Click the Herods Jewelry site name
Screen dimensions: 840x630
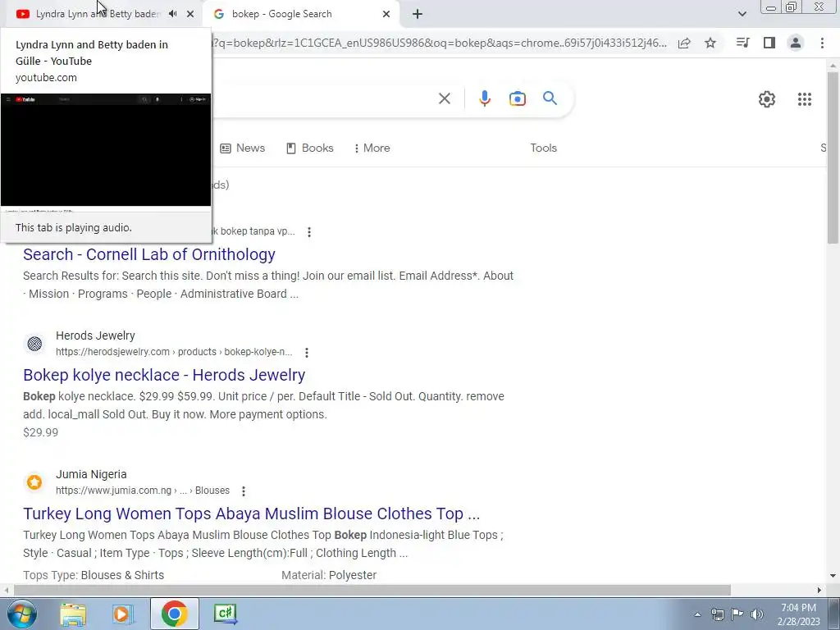[95, 336]
